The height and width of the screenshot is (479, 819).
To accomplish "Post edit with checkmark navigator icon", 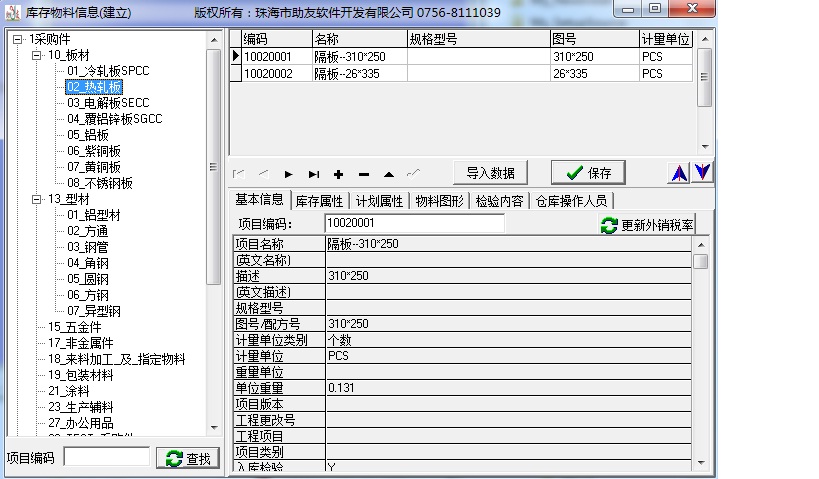I will click(x=414, y=173).
